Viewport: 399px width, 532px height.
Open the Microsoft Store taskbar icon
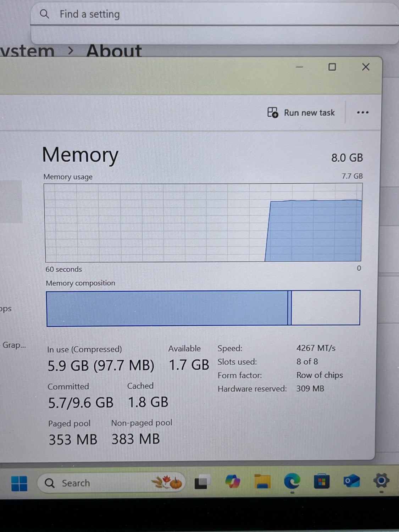321,482
